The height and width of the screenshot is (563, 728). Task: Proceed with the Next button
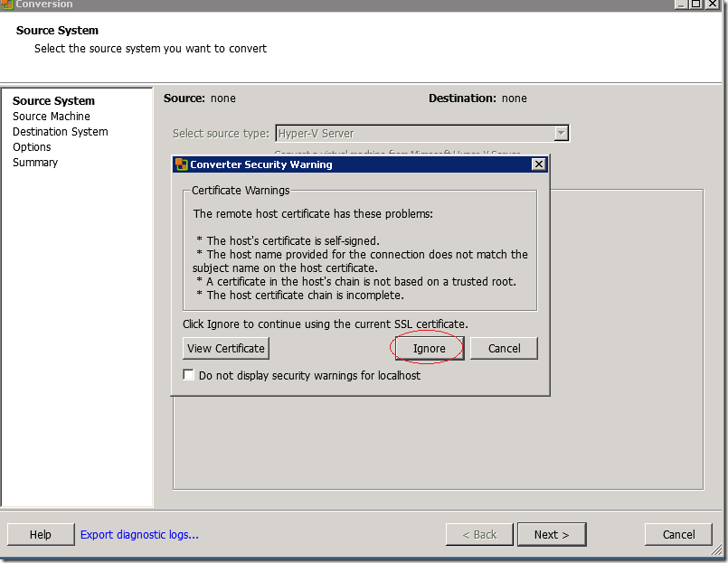551,534
